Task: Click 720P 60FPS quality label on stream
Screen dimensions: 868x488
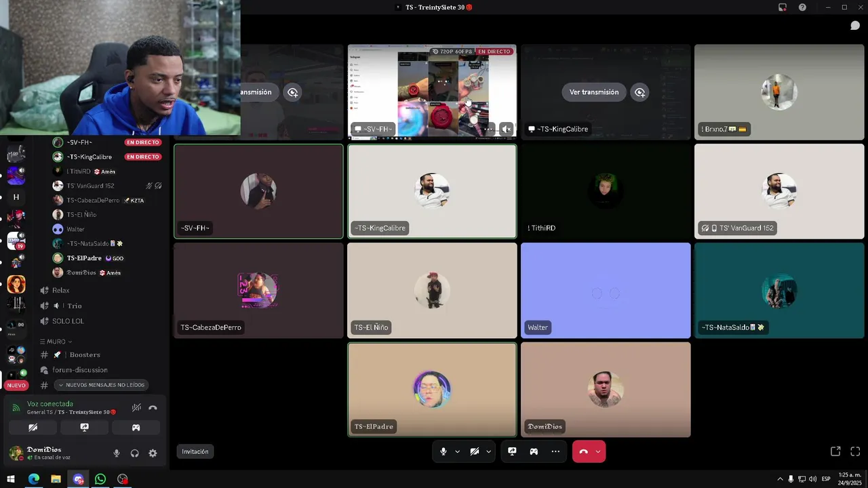Action: 452,52
